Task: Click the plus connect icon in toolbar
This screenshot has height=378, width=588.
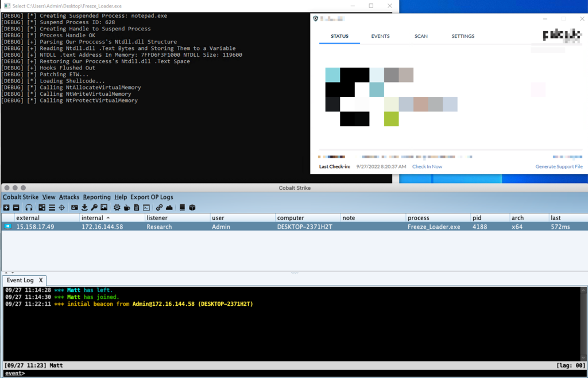Action: click(6, 208)
